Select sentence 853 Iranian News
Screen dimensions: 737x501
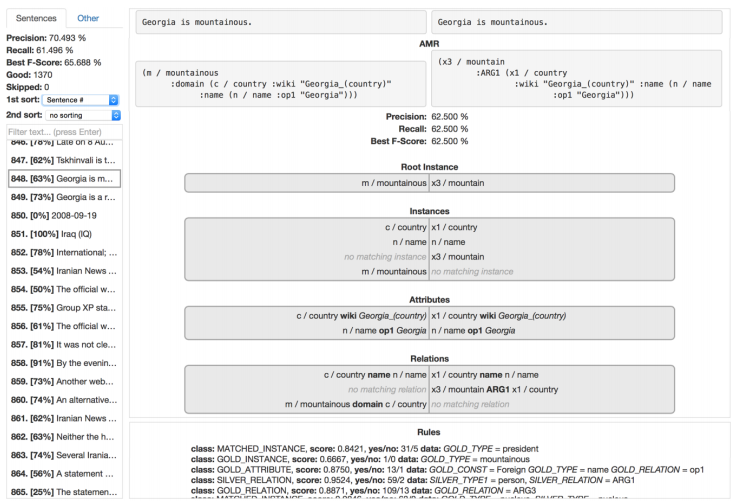(x=63, y=270)
